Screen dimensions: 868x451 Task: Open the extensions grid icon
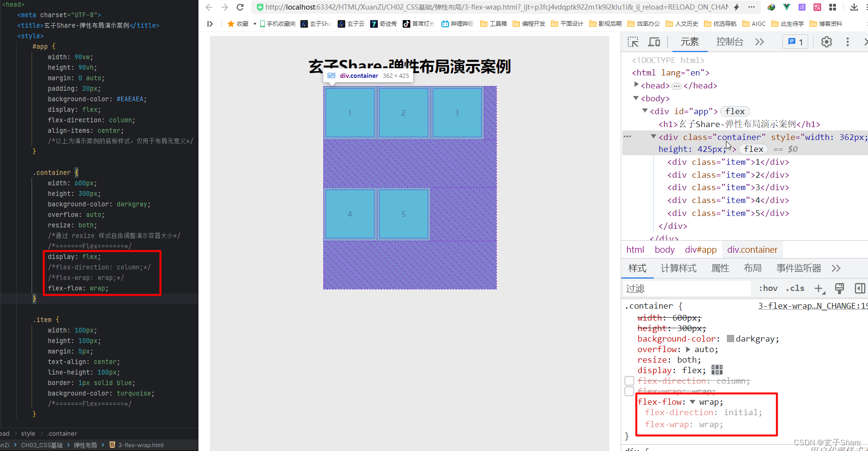pos(833,7)
